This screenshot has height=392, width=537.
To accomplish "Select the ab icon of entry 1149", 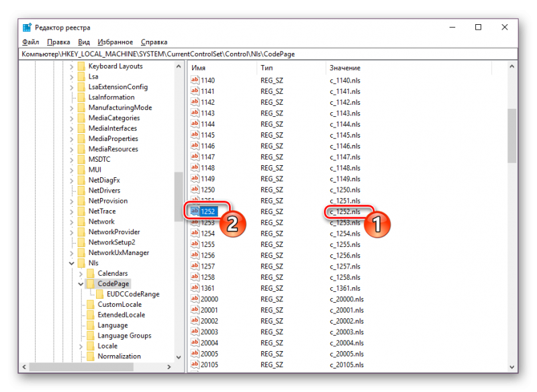I will coord(195,179).
